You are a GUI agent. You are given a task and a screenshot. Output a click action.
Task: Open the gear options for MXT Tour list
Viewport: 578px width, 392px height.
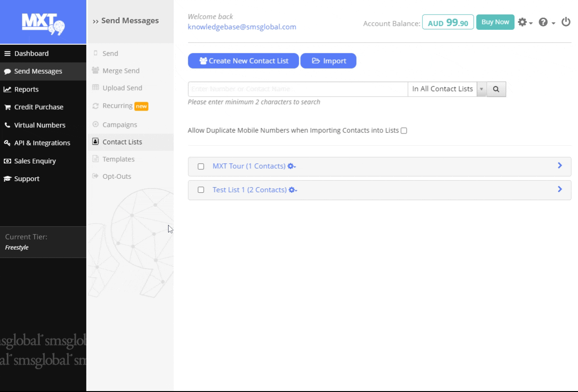click(x=292, y=166)
